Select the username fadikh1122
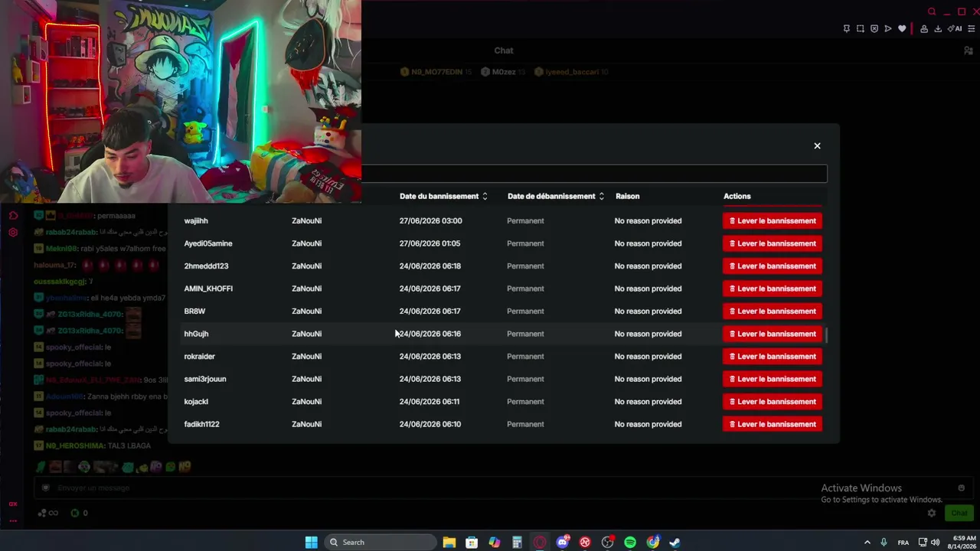 (201, 424)
